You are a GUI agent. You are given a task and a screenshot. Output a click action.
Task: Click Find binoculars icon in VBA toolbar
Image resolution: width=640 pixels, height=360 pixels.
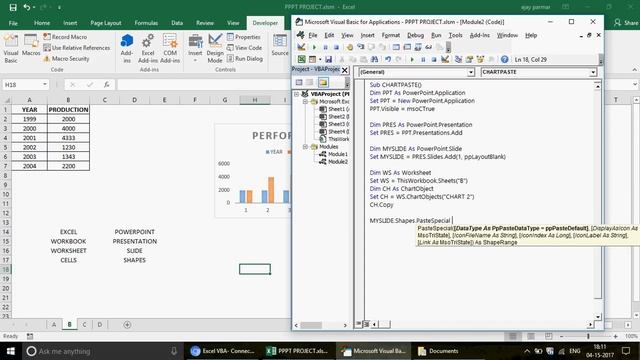(374, 60)
